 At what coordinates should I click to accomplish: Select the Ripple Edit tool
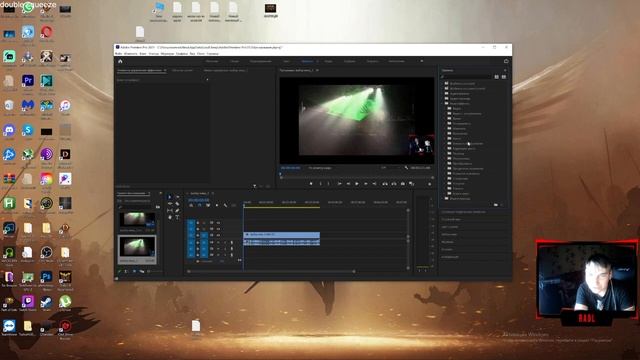point(170,204)
